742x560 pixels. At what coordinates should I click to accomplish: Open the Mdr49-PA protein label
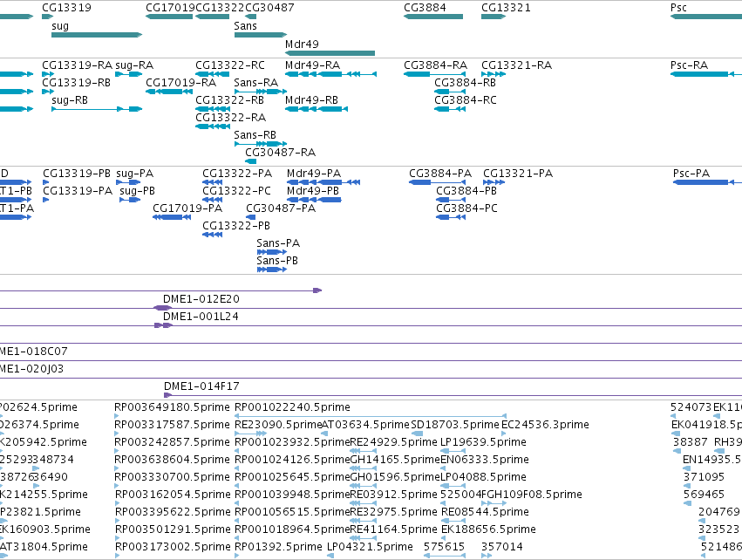tap(314, 174)
